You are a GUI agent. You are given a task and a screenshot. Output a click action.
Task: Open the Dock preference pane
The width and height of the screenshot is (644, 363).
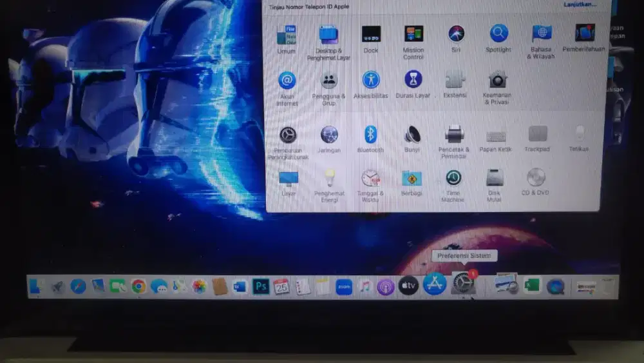pyautogui.click(x=371, y=34)
